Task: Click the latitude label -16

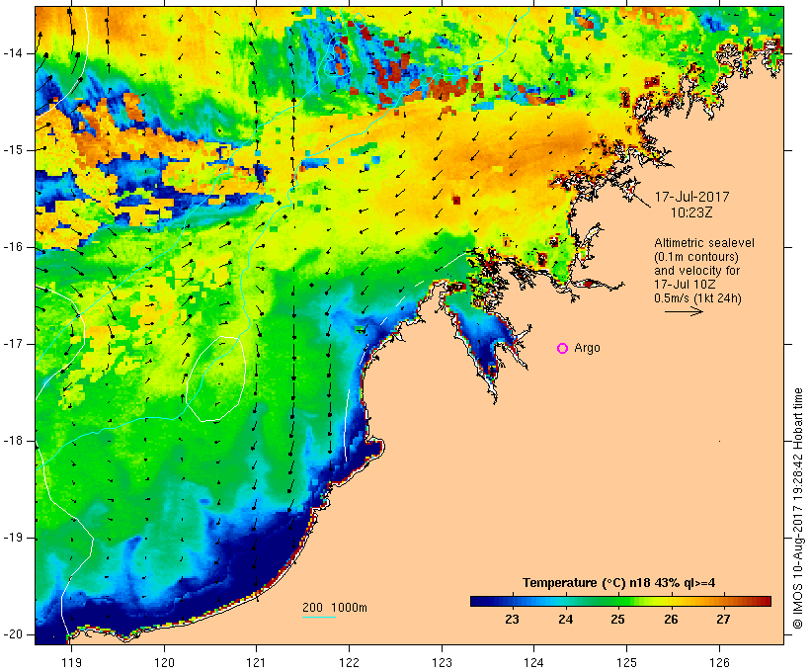Action: [x=12, y=247]
